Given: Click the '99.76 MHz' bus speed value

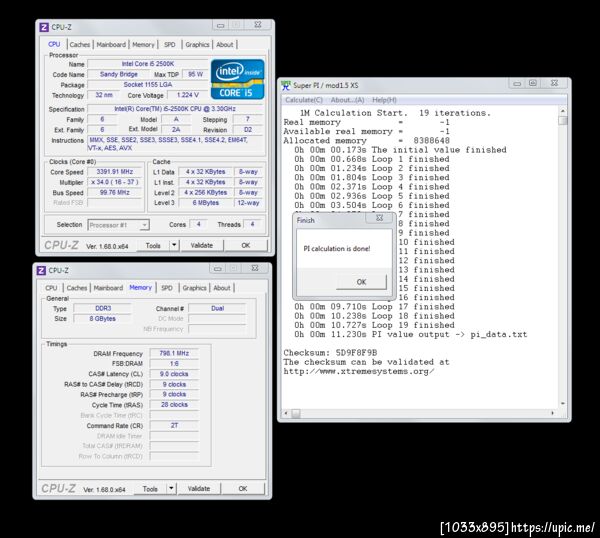Looking at the screenshot, I should (x=115, y=192).
